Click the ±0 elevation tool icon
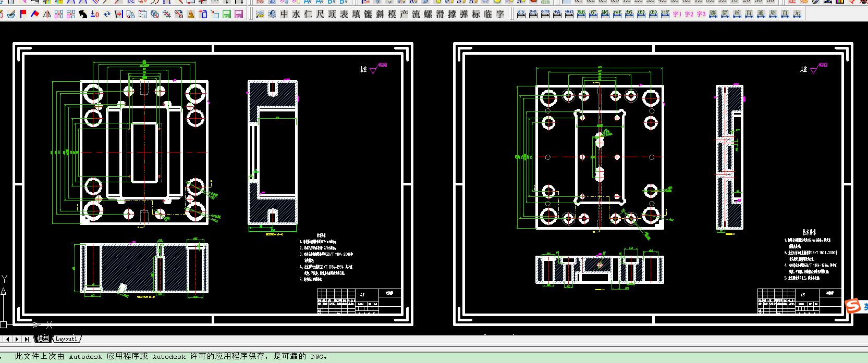The image size is (868, 363). pos(94,14)
